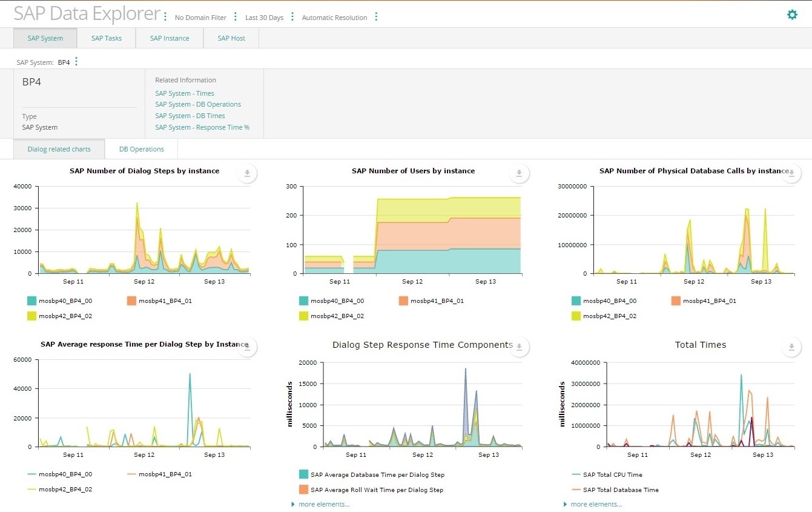Open the SAP System - Times link
The image size is (812, 512).
(185, 93)
